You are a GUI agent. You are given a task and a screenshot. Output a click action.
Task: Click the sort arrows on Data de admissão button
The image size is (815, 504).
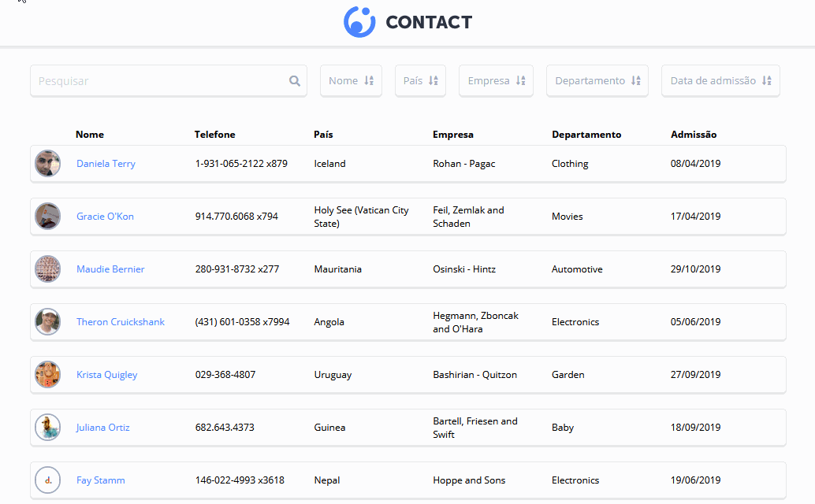coord(765,80)
